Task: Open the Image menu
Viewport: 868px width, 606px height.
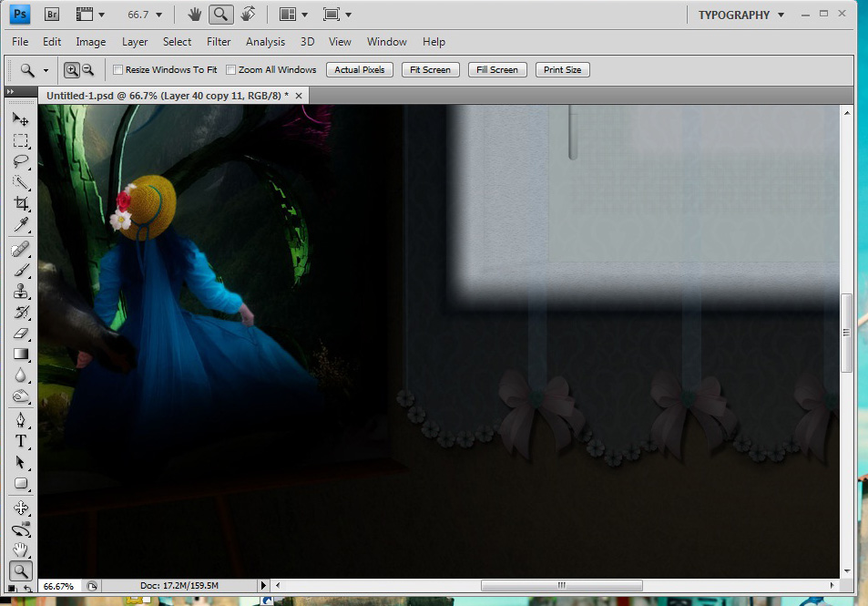Action: click(91, 42)
